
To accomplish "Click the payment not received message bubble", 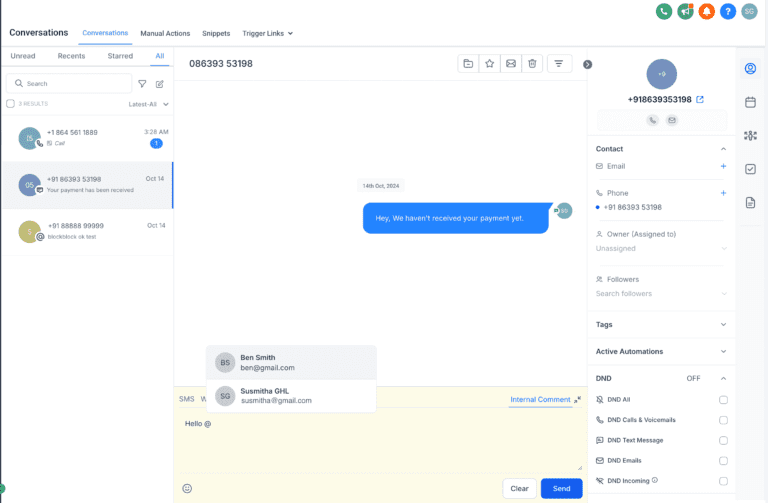I will (456, 218).
